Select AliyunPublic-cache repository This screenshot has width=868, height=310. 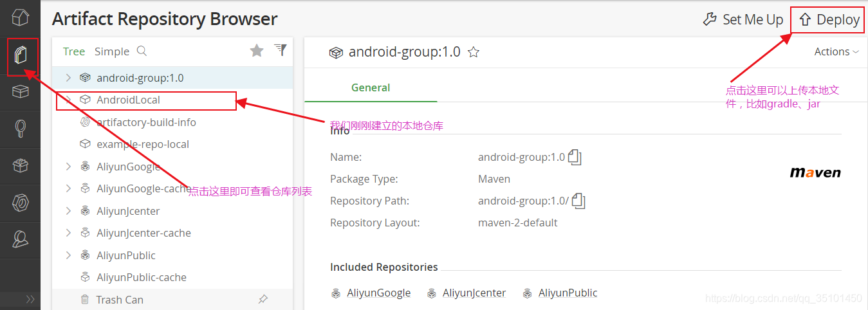click(142, 277)
